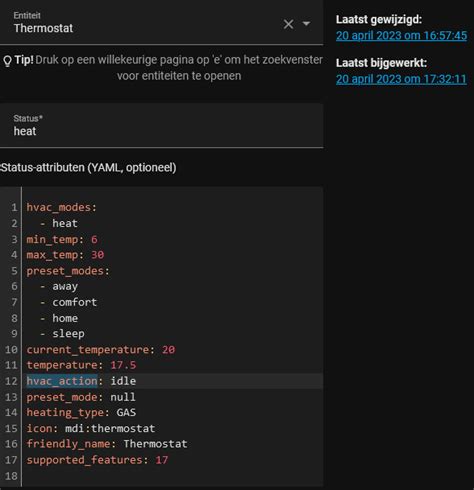Open last updated timestamp 17:32:11 link
474x490 pixels.
tap(401, 79)
